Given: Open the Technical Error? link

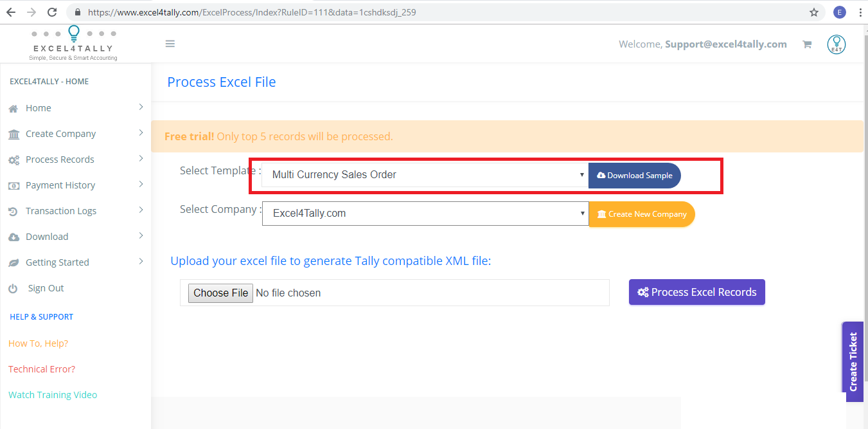Looking at the screenshot, I should point(42,369).
